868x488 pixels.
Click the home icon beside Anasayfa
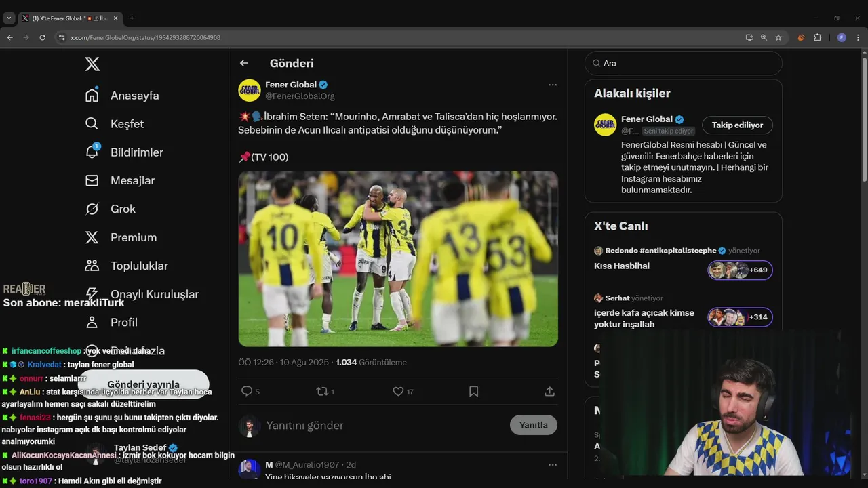[x=92, y=96]
